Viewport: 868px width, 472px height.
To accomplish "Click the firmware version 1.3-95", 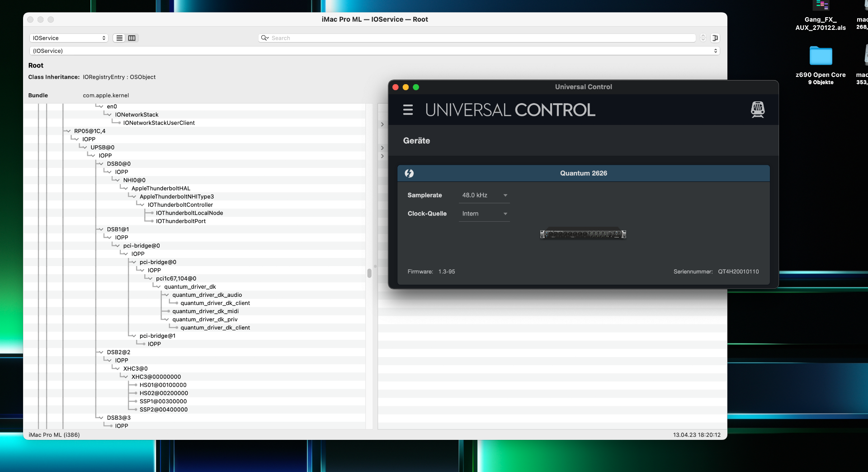I will (x=447, y=272).
